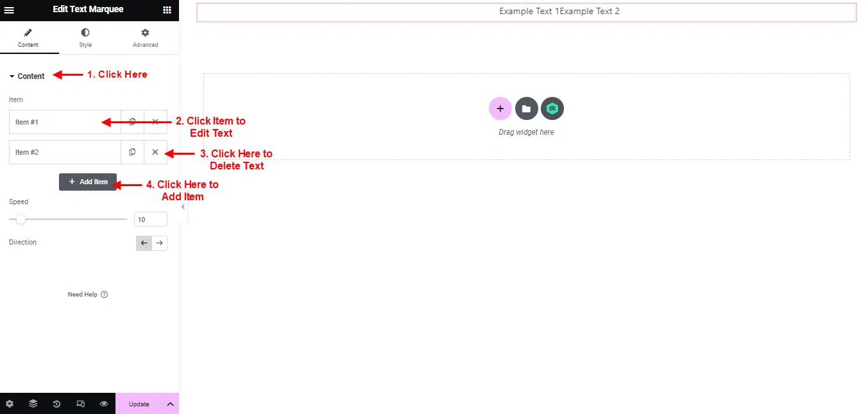Adjust the Speed slider handle

click(x=21, y=220)
